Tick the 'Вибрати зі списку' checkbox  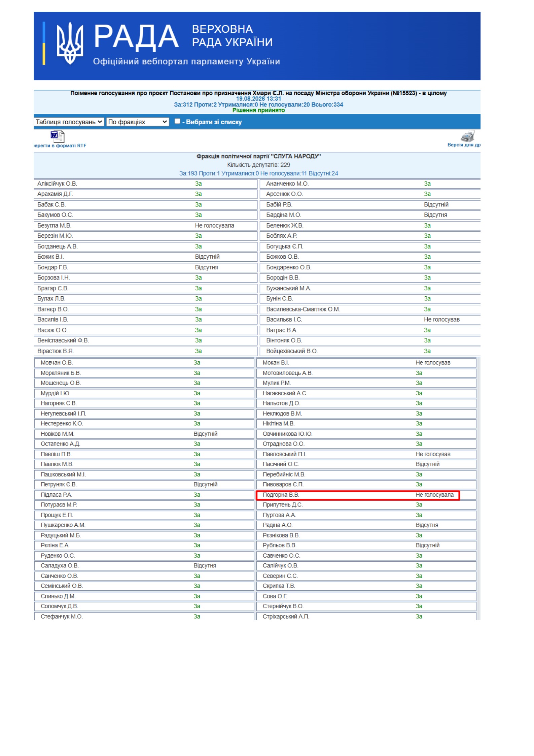(x=177, y=121)
